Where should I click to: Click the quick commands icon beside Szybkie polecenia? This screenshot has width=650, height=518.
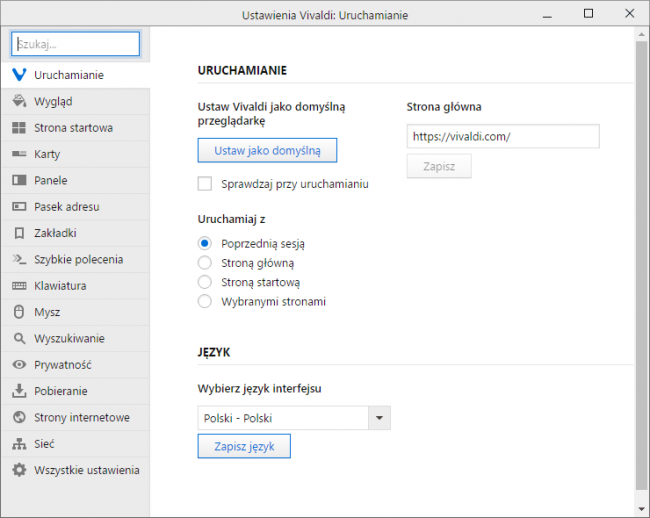point(19,259)
